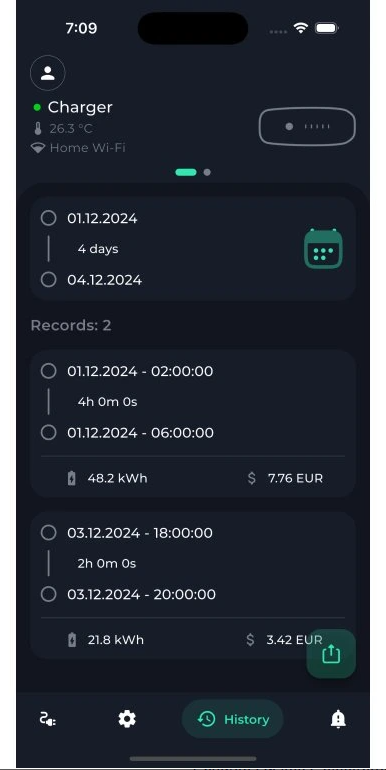The image size is (386, 770).
Task: Tap the 7.76 EUR cost value
Action: coord(295,478)
